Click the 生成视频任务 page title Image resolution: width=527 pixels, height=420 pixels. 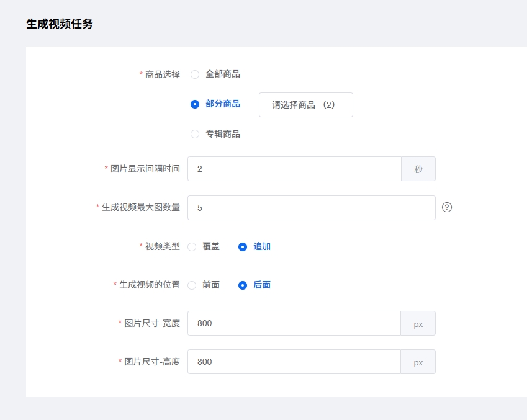[60, 24]
